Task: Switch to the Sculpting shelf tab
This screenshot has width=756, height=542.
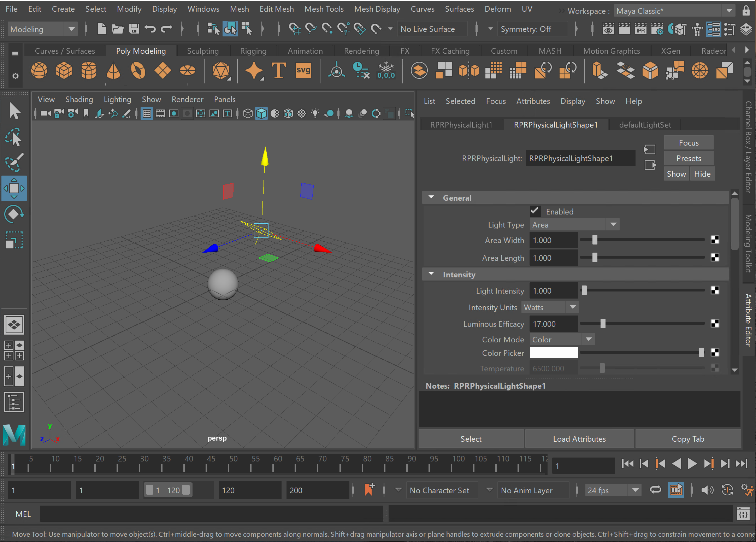Action: coord(203,51)
